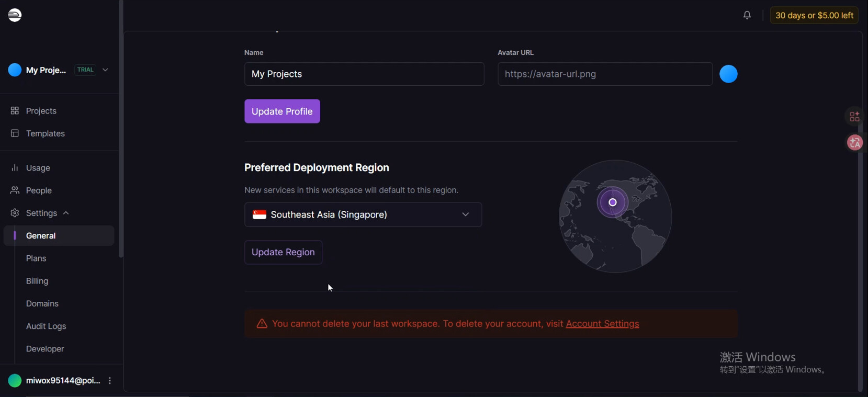Follow the Account Settings link

[x=602, y=324]
